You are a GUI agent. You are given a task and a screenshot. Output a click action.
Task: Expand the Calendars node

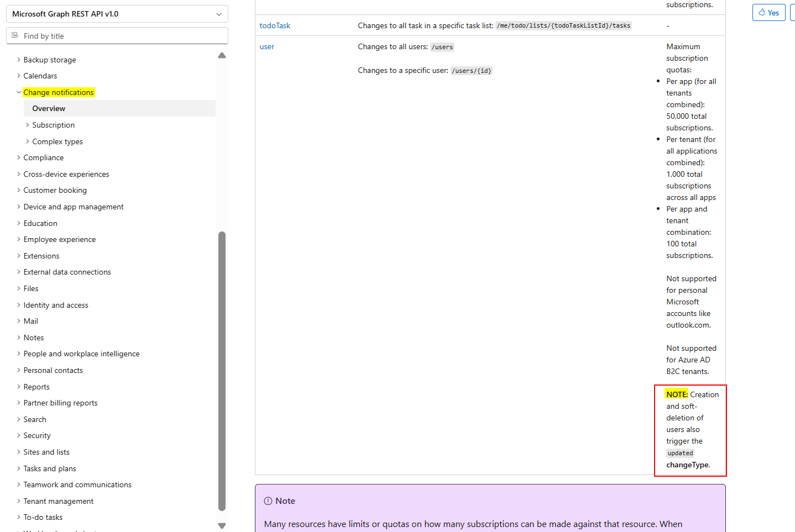[19, 76]
